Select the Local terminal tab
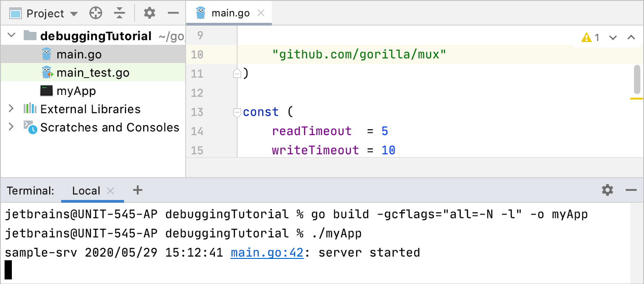Screen dimensions: 644x284 pyautogui.click(x=86, y=190)
